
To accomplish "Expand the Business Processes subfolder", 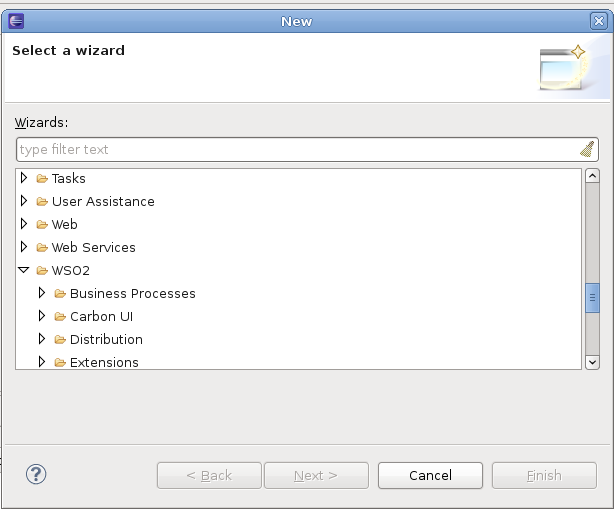I will 42,293.
